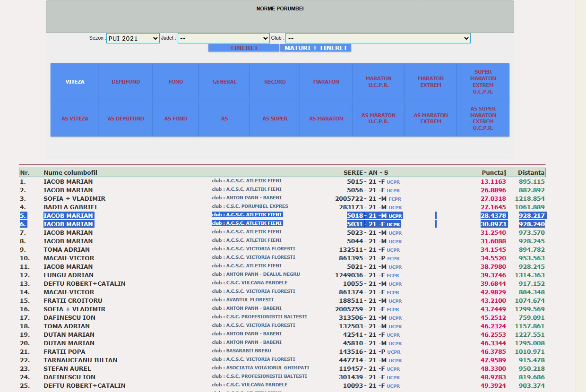The image size is (586, 392).
Task: Click the Punctaj column header
Action: 493,173
